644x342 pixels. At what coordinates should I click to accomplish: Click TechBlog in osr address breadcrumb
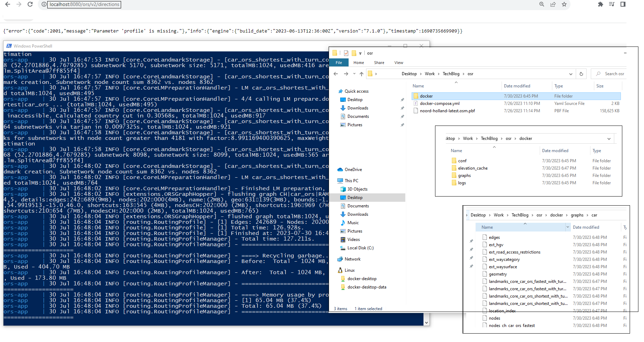pyautogui.click(x=451, y=74)
